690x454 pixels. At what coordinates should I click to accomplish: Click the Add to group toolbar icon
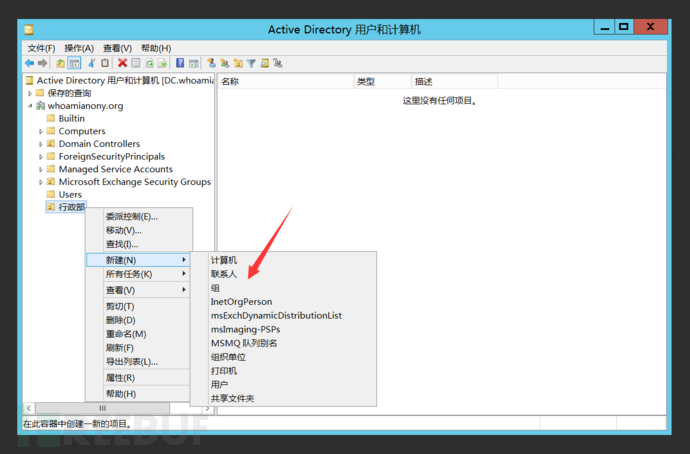click(278, 63)
